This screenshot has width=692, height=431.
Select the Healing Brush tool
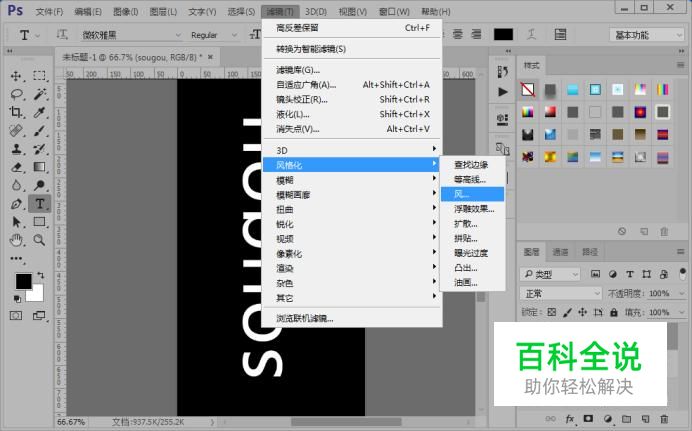click(x=16, y=131)
